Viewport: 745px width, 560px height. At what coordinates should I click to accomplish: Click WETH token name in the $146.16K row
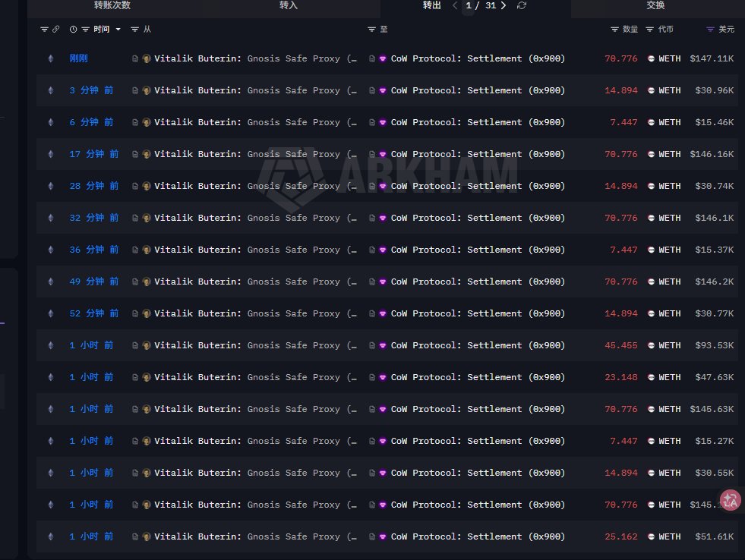670,154
